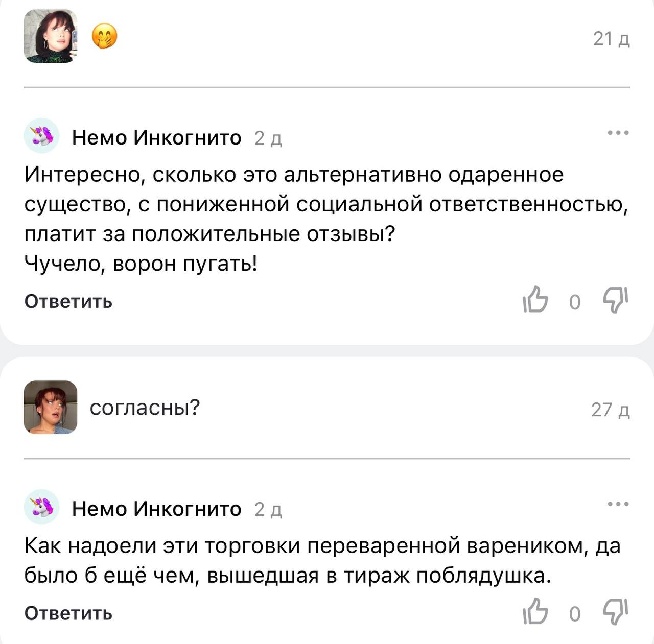Viewport: 654px width, 644px height.
Task: Dislike the comment ending 'Чучело, ворон пугать!'
Action: 615,300
